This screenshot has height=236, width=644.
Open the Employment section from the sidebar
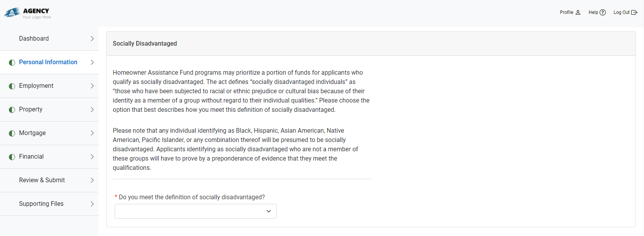36,86
